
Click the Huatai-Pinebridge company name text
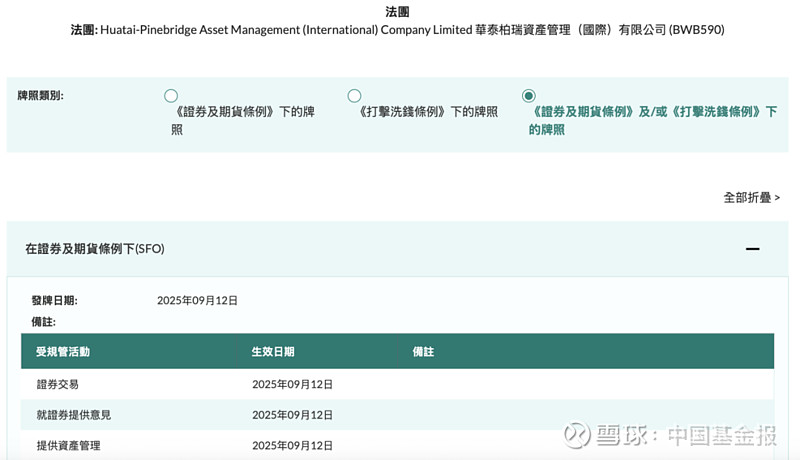pos(412,30)
